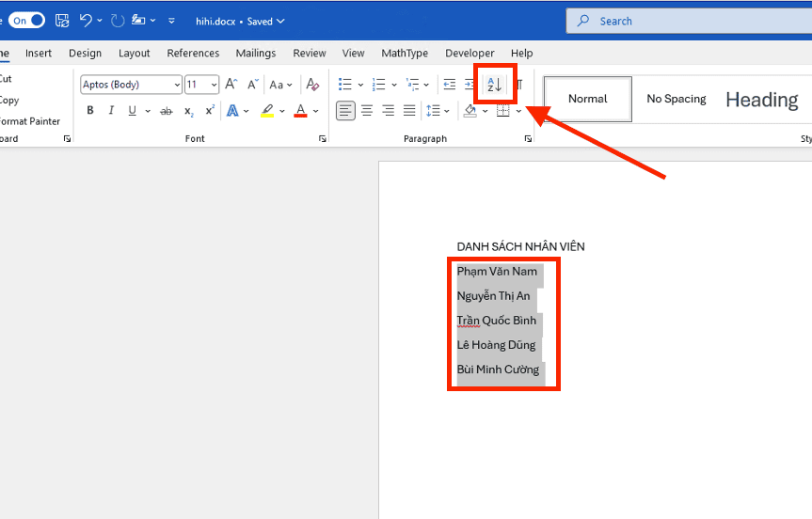812x519 pixels.
Task: Open the font color dropdown arrow
Action: pyautogui.click(x=316, y=111)
